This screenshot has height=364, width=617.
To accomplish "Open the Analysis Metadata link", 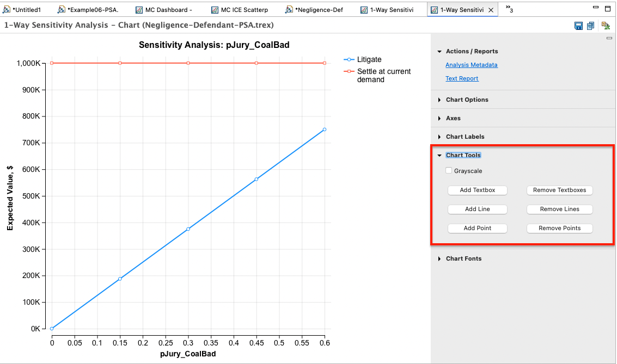I will [471, 65].
